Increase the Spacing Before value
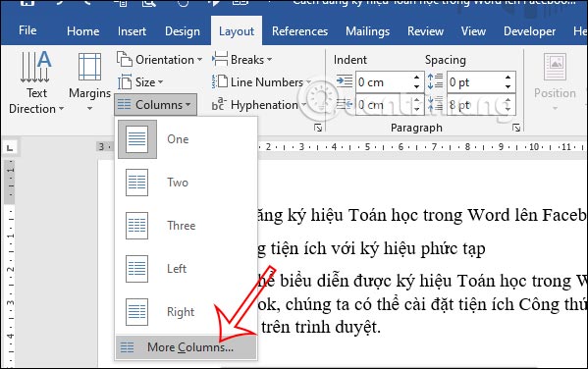This screenshot has width=588, height=369. point(508,78)
